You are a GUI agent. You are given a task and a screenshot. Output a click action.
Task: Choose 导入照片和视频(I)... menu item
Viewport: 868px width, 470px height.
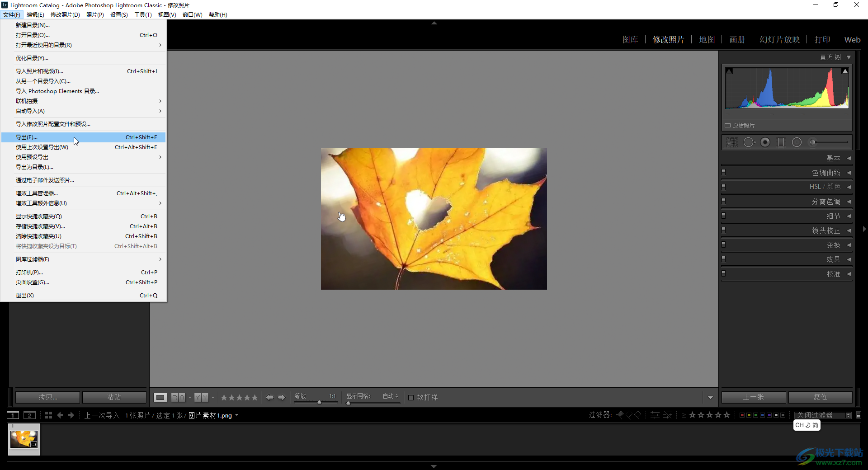click(84, 71)
